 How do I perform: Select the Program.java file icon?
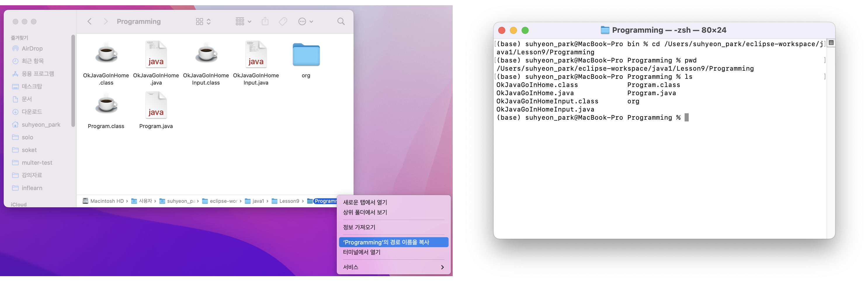pyautogui.click(x=156, y=105)
